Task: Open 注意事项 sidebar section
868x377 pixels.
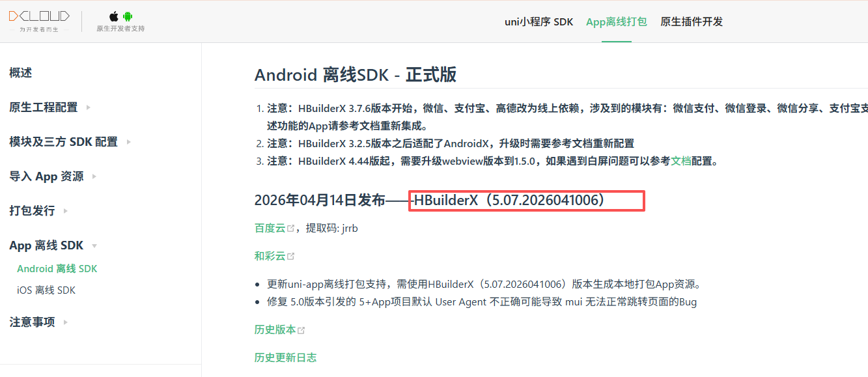Action: (32, 322)
